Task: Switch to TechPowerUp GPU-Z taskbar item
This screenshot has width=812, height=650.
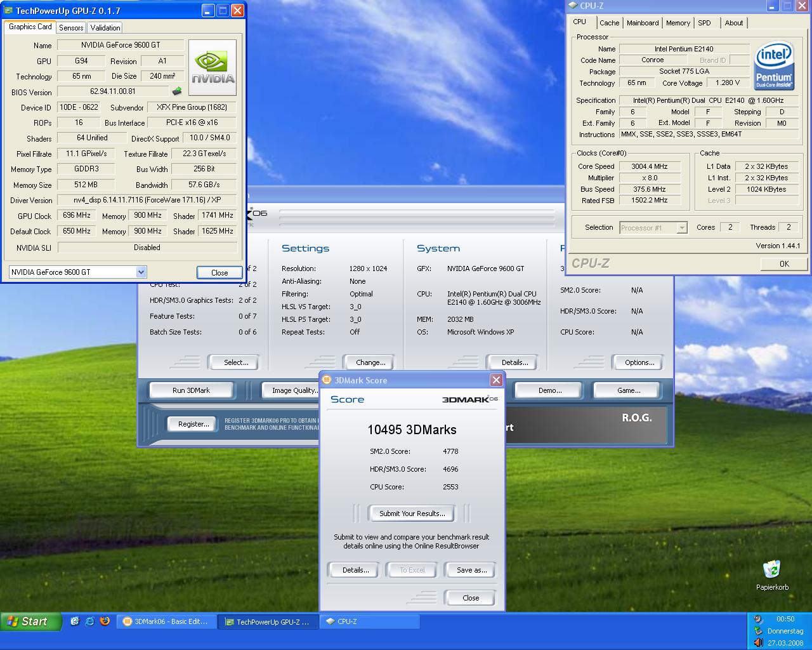Action: [x=268, y=622]
